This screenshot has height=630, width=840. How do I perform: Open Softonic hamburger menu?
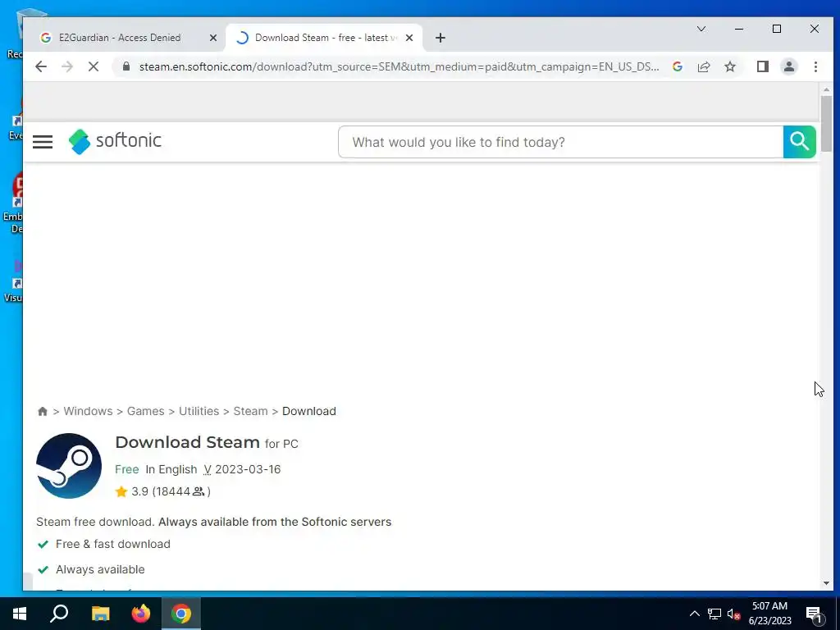point(43,142)
